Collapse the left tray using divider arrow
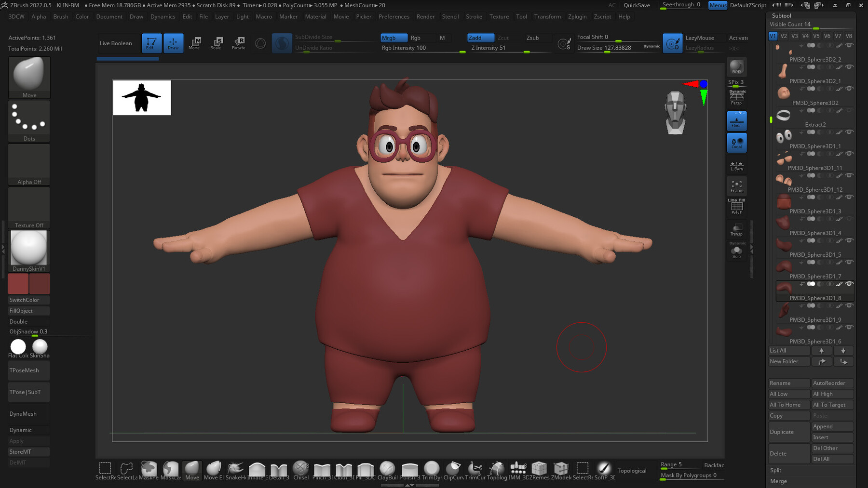This screenshot has height=488, width=868. click(x=3, y=249)
